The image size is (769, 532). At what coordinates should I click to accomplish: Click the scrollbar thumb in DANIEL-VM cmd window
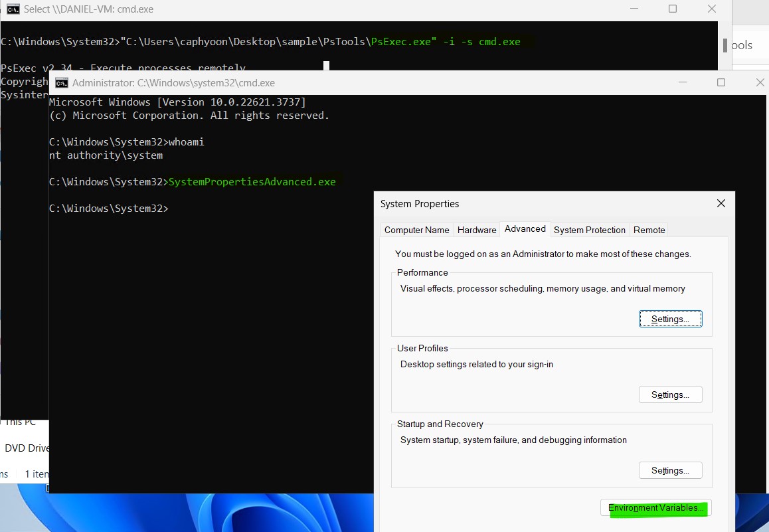click(x=725, y=44)
